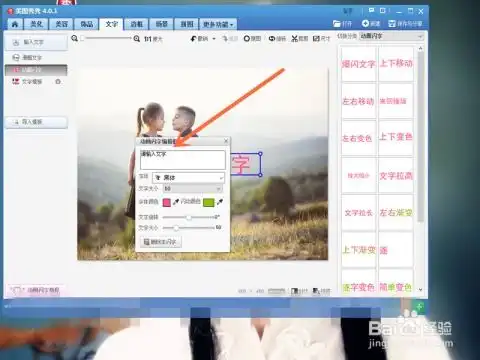This screenshot has height=360, width=480.
Task: Choose the 左右移动 animation style
Action: (358, 101)
